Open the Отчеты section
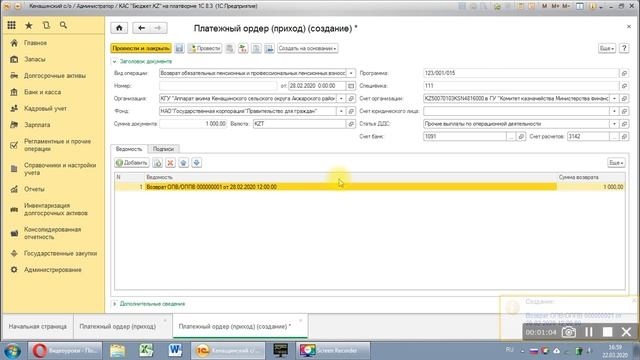This screenshot has width=640, height=360. [x=34, y=189]
